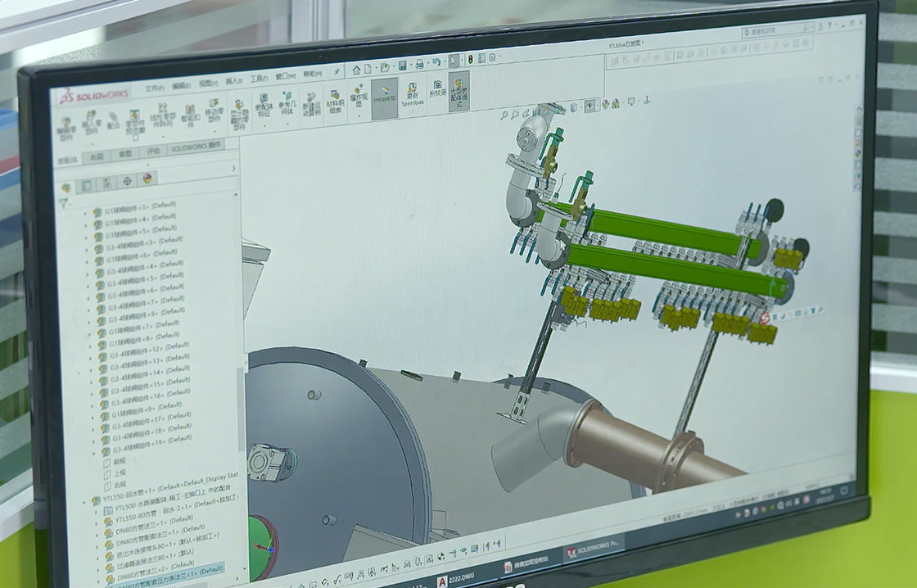Select the 前视 plane in tree
Image resolution: width=917 pixels, height=588 pixels.
tap(115, 462)
